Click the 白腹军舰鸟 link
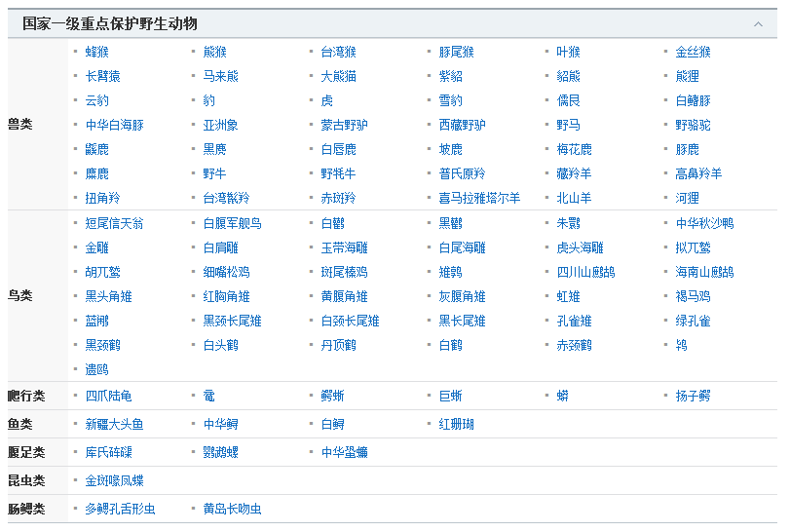This screenshot has height=532, width=790. 233,223
